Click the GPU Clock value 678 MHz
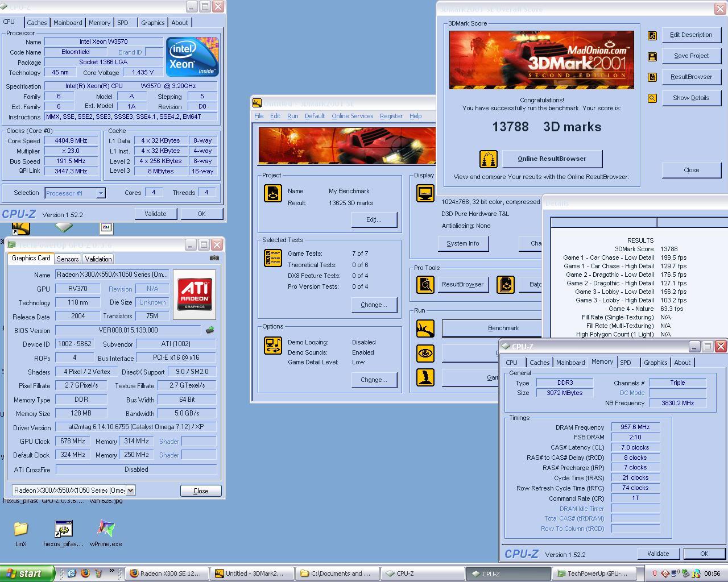The image size is (728, 582). [73, 441]
